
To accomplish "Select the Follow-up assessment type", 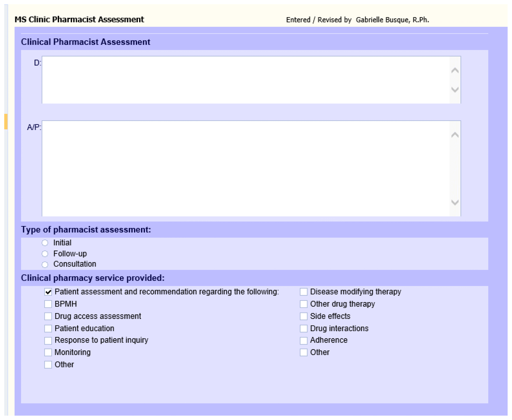I will point(45,254).
